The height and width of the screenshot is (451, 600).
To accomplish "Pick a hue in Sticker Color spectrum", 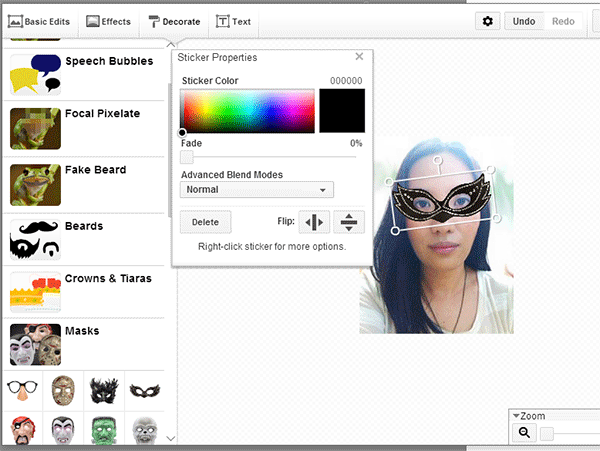I will [248, 111].
